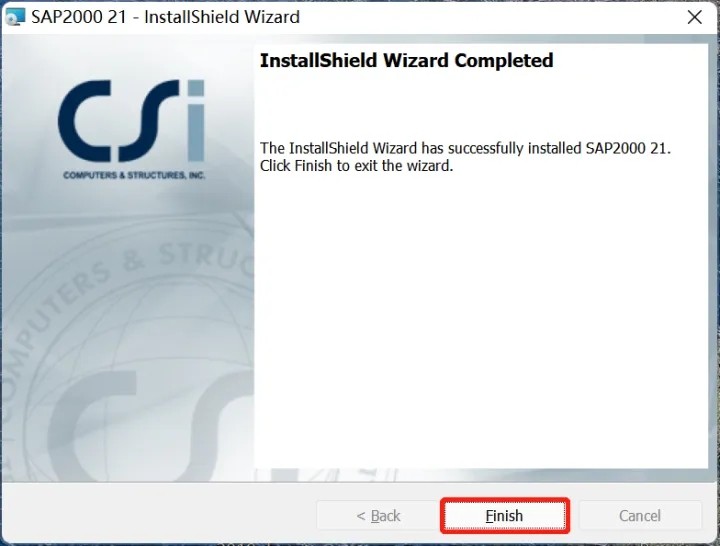Select the Computers & Structures, Inc. caption
The width and height of the screenshot is (720, 546).
[134, 175]
